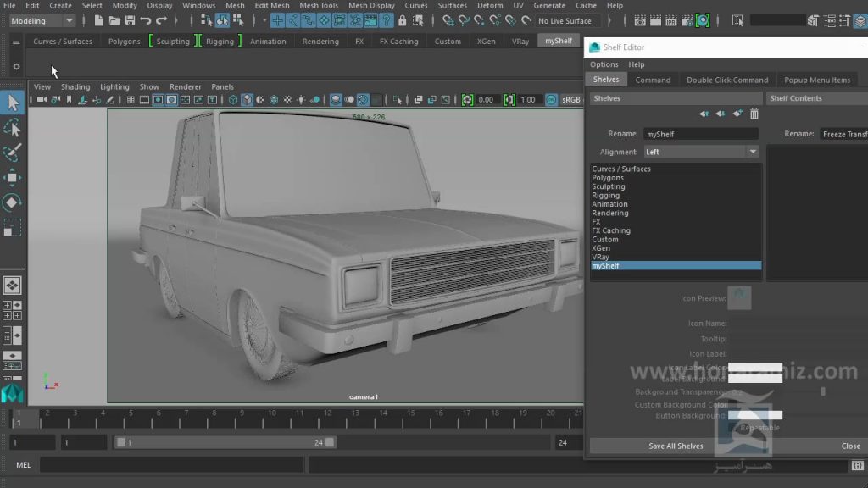Click the single perspective layout icon
This screenshot has height=488, width=868.
pos(12,286)
